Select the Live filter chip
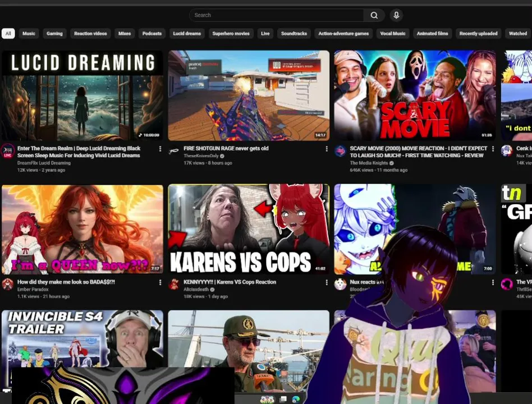 (x=265, y=34)
